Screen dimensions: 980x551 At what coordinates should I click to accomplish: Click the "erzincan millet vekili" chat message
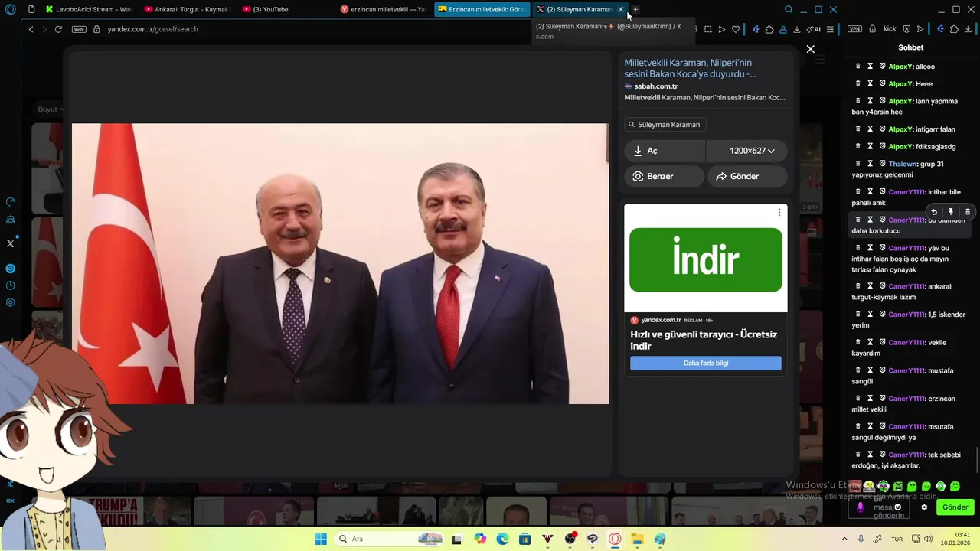pos(909,404)
